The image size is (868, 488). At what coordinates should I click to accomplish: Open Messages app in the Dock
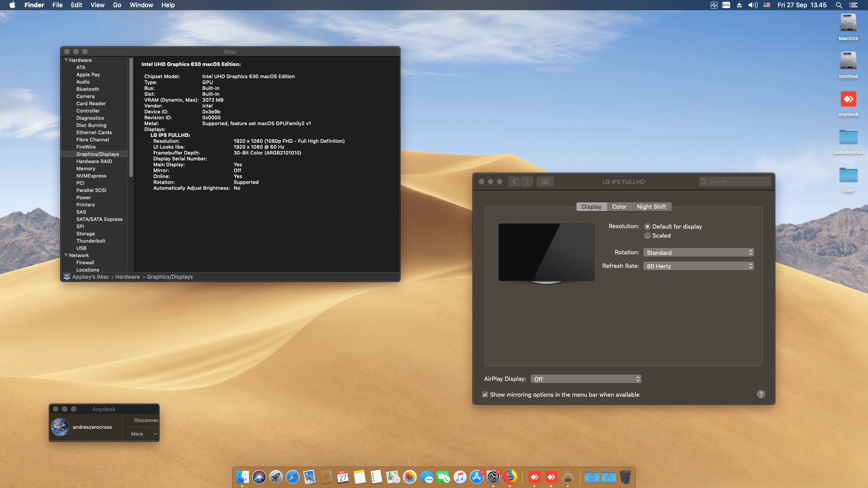point(426,477)
